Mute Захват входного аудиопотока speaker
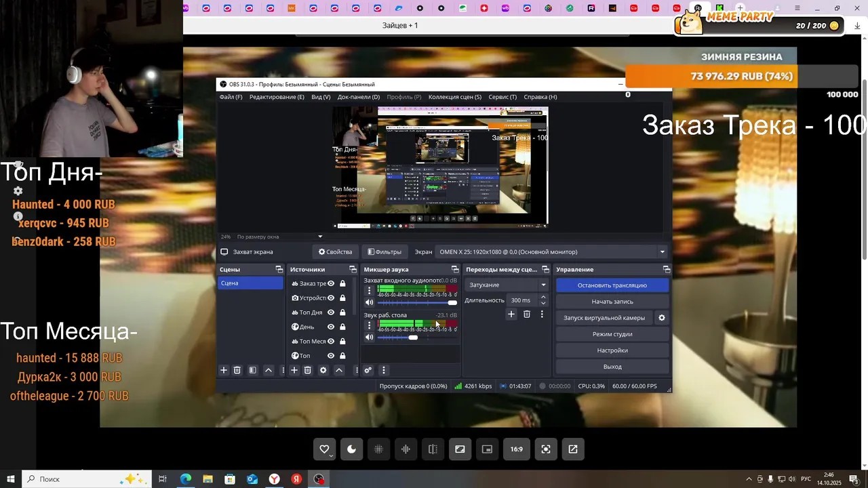The image size is (868, 488). pos(369,302)
